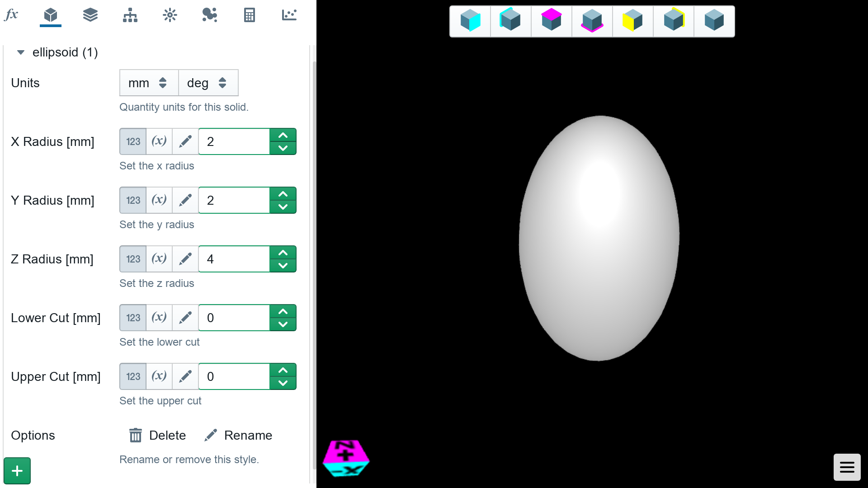Select the sunburst/radial tool icon
Image resolution: width=868 pixels, height=488 pixels.
pyautogui.click(x=170, y=14)
